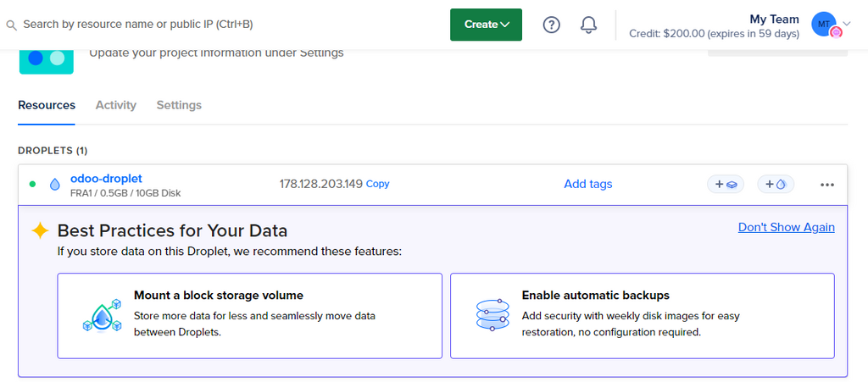Image resolution: width=868 pixels, height=382 pixels.
Task: Open the Create dropdown button
Action: pyautogui.click(x=486, y=25)
